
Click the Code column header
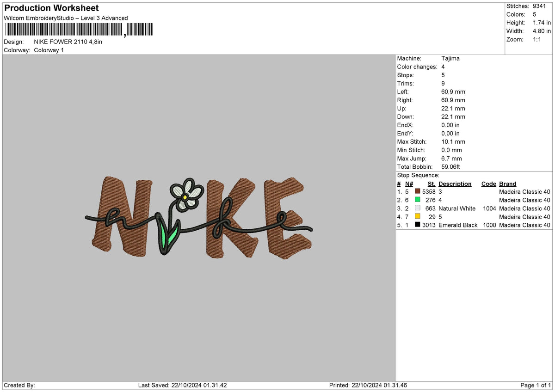pyautogui.click(x=488, y=184)
